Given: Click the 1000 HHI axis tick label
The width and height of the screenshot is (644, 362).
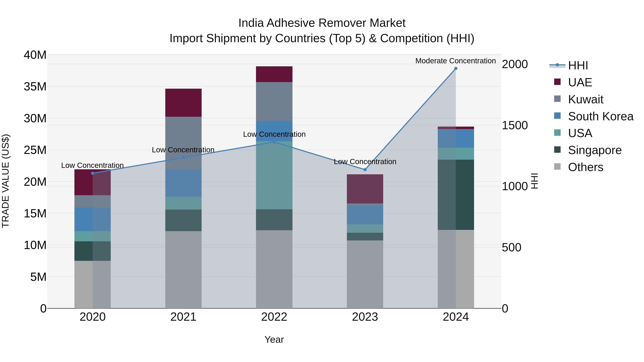Looking at the screenshot, I should (x=515, y=186).
